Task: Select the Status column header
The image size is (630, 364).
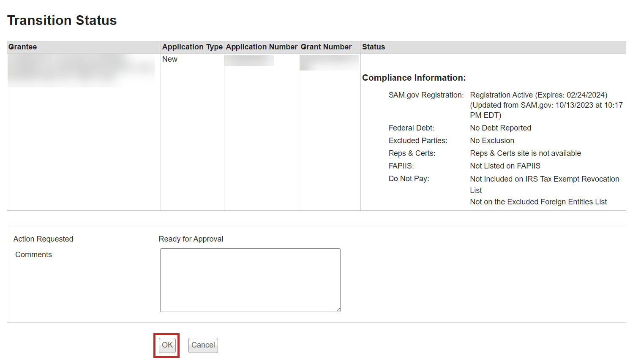Action: click(374, 47)
